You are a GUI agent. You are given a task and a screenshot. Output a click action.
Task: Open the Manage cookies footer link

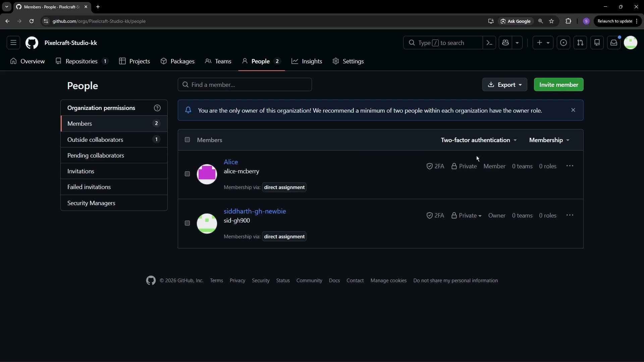(x=388, y=281)
